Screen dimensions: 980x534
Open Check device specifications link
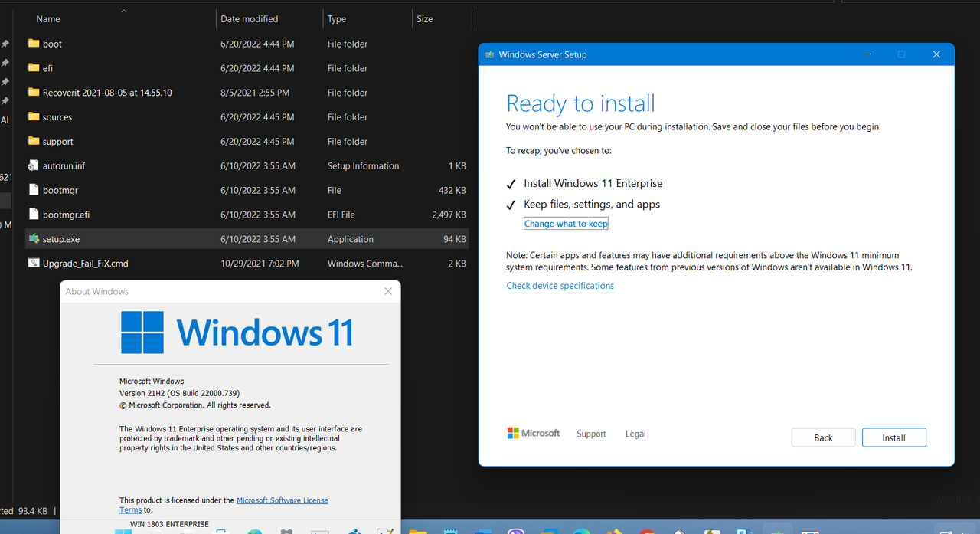coord(560,286)
